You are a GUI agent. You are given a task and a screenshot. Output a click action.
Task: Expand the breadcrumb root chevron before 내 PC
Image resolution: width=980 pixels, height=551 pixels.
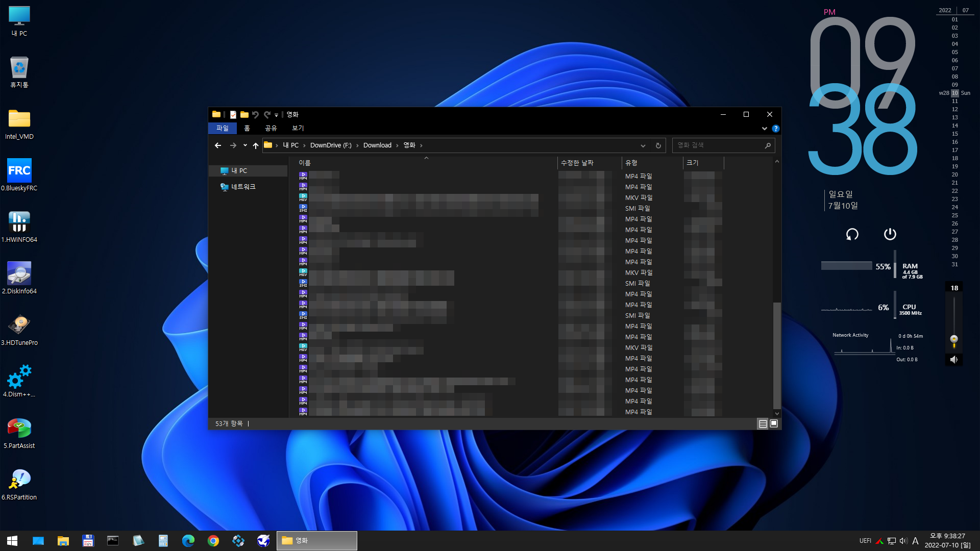[277, 145]
